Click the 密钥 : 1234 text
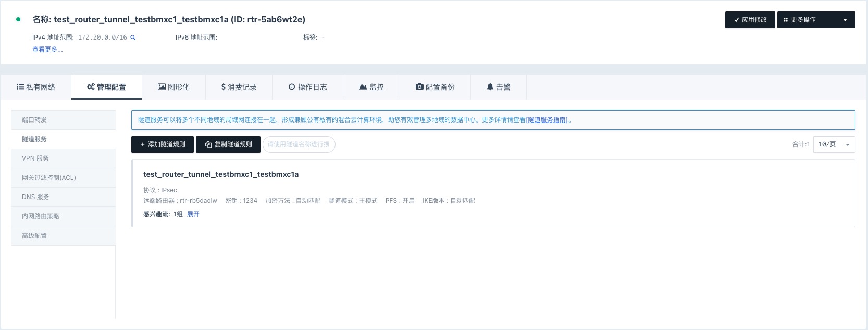The height and width of the screenshot is (330, 868). click(x=241, y=201)
